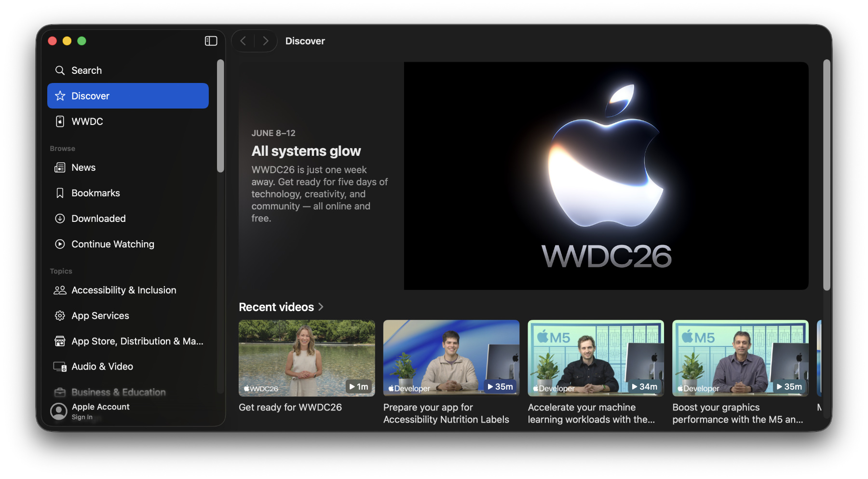Play the Get ready for WWDC26 thumbnail
The height and width of the screenshot is (479, 868).
point(307,358)
